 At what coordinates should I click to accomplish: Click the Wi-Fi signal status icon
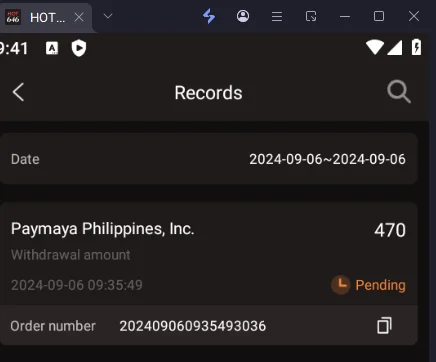pyautogui.click(x=375, y=47)
